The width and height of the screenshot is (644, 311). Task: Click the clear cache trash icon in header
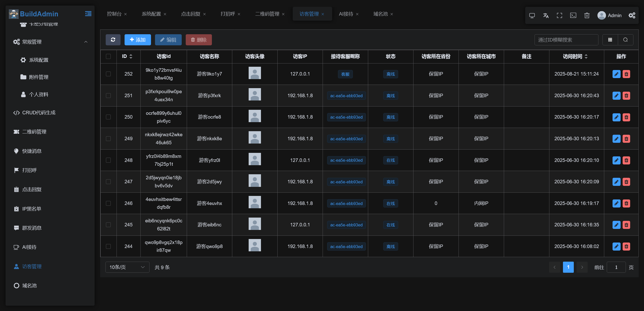(x=587, y=16)
